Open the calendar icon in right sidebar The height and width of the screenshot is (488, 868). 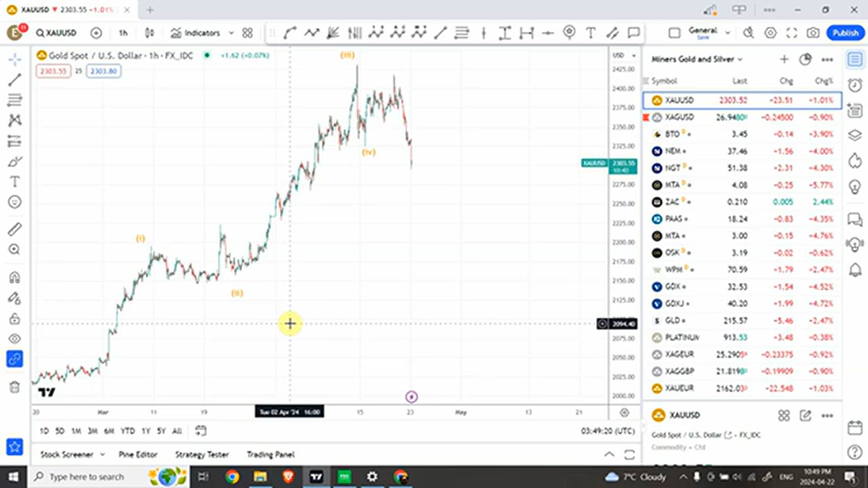855,427
